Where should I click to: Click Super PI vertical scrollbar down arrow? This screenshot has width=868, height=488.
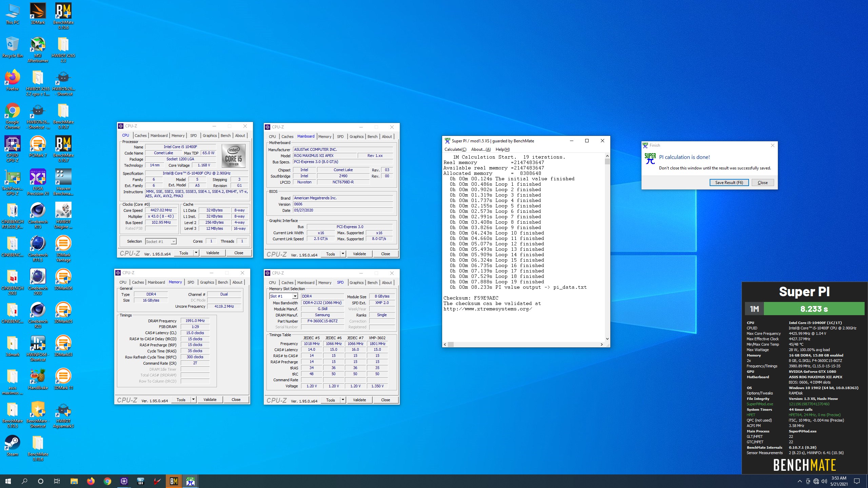(x=607, y=339)
